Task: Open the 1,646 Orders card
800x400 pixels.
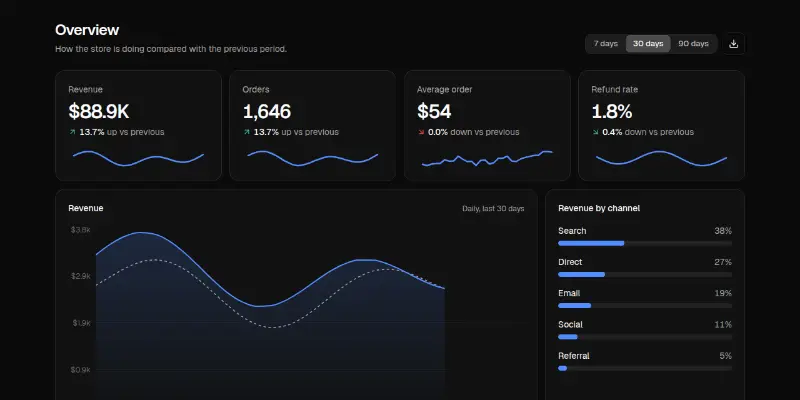Action: [x=312, y=126]
